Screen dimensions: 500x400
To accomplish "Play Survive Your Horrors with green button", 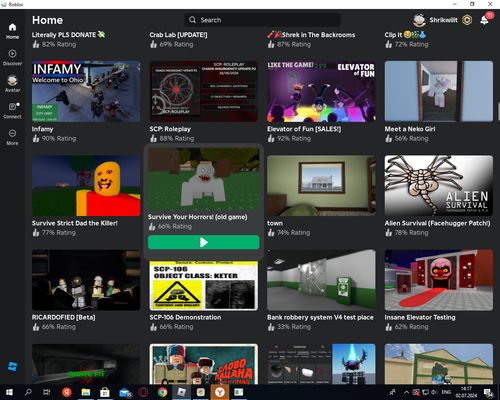I will (x=204, y=242).
